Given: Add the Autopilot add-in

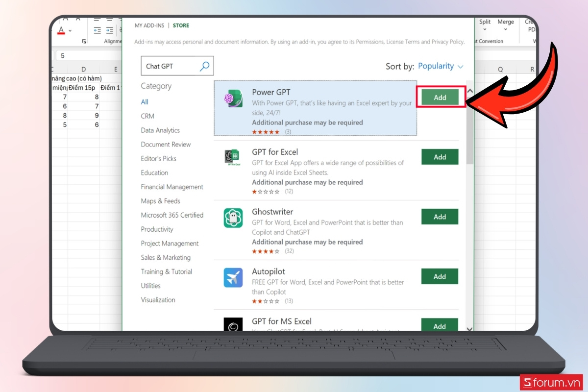Looking at the screenshot, I should (440, 277).
